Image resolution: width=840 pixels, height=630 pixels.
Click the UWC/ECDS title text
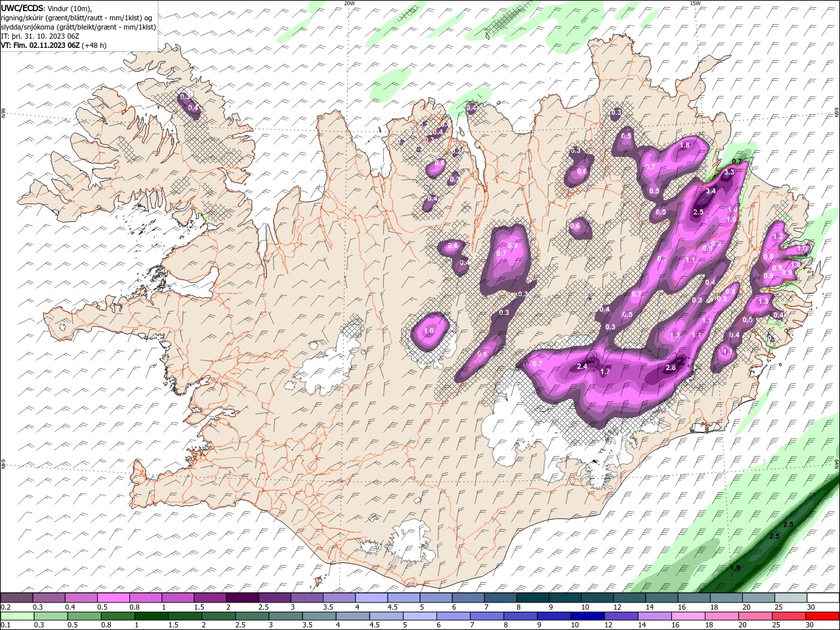[x=22, y=8]
